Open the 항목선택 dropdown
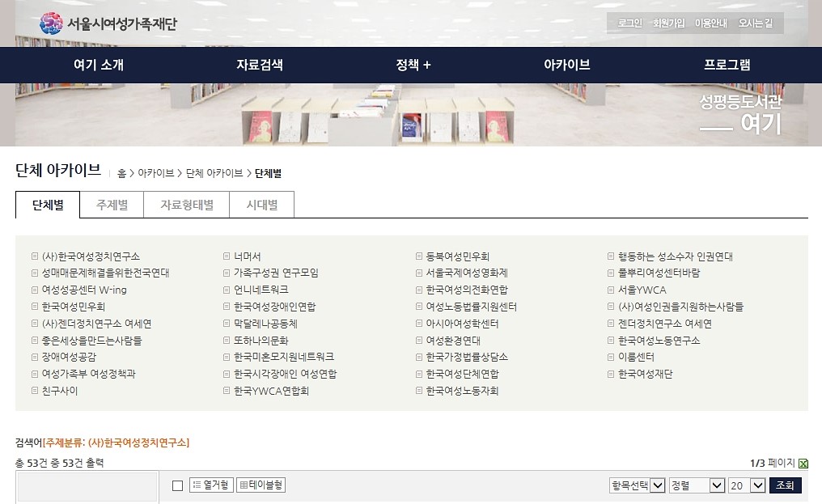 (638, 485)
